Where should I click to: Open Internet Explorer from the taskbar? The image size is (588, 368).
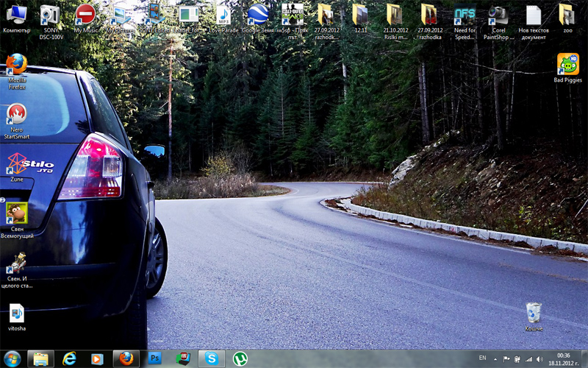point(70,358)
